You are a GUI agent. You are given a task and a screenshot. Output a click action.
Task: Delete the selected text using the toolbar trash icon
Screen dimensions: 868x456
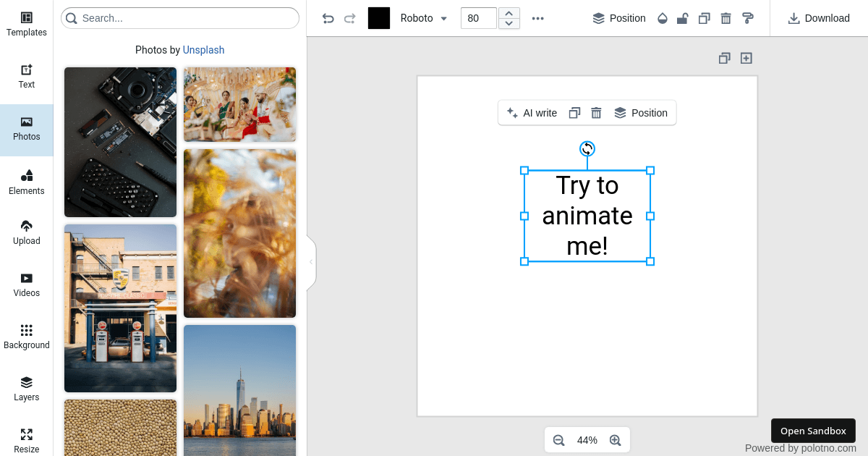click(595, 113)
